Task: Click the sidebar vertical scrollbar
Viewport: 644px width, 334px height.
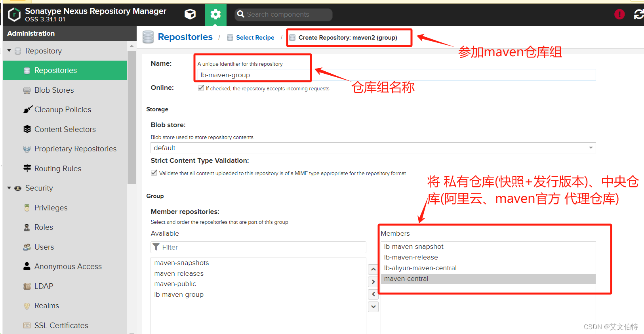Action: point(131,117)
